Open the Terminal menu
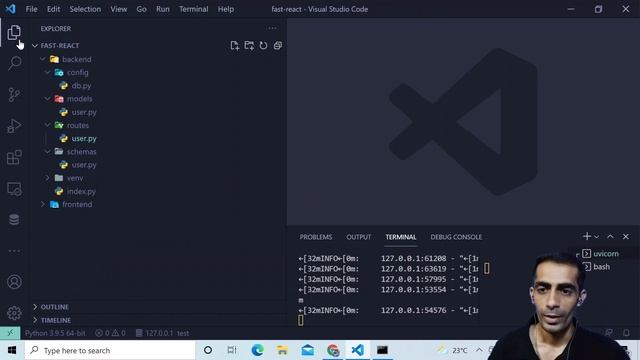This screenshot has width=640, height=360. coord(193,9)
